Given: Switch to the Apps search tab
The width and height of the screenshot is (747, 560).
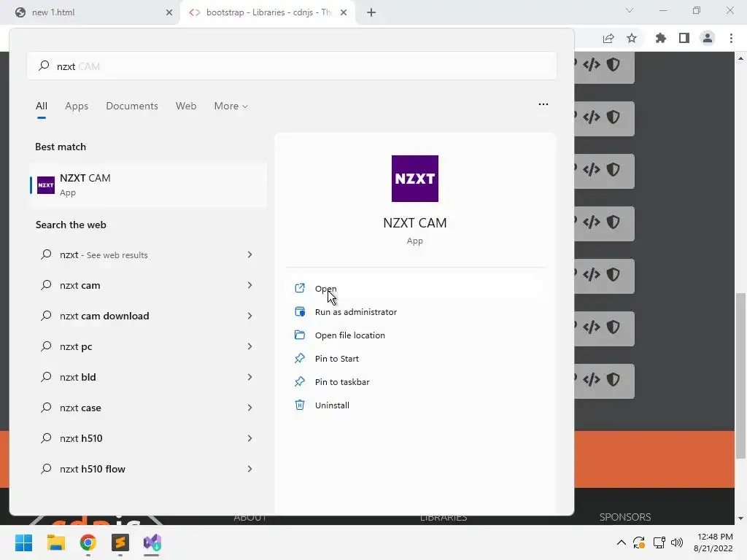Looking at the screenshot, I should coord(77,106).
